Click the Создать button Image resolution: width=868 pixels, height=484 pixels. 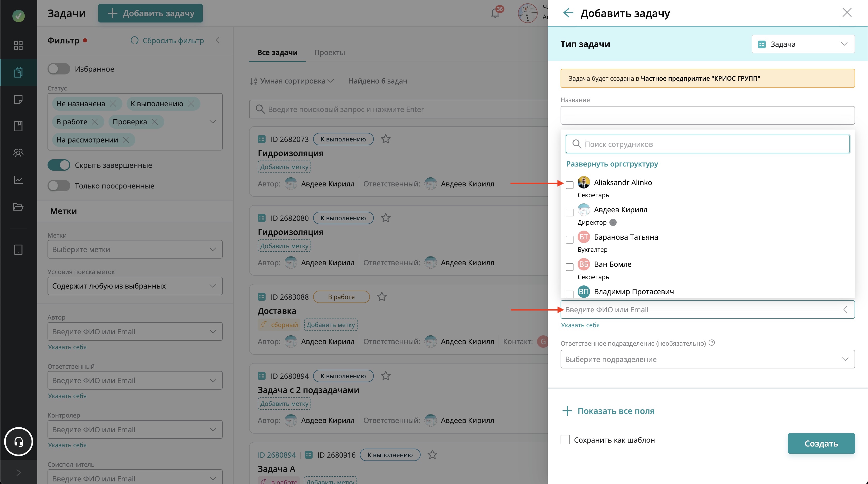click(x=821, y=443)
